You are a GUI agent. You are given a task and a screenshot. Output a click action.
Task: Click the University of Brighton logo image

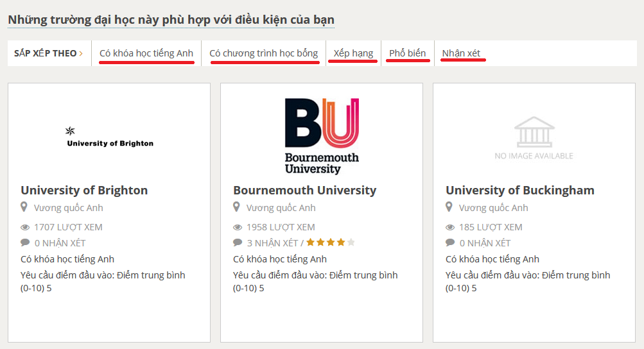[x=110, y=137]
